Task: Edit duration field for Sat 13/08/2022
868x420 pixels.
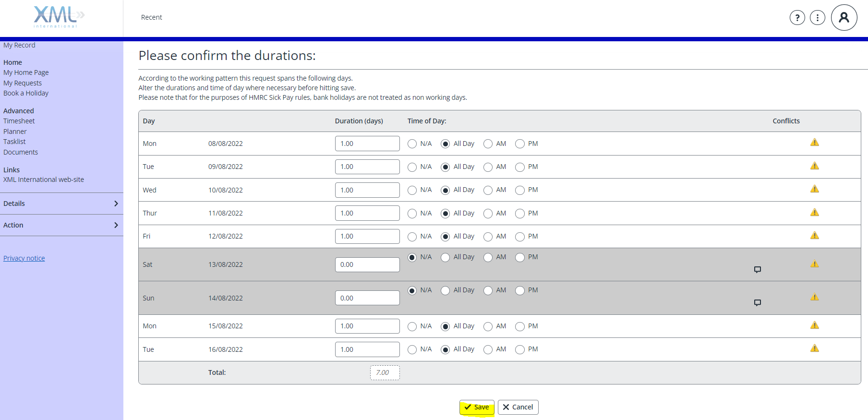Action: point(367,264)
